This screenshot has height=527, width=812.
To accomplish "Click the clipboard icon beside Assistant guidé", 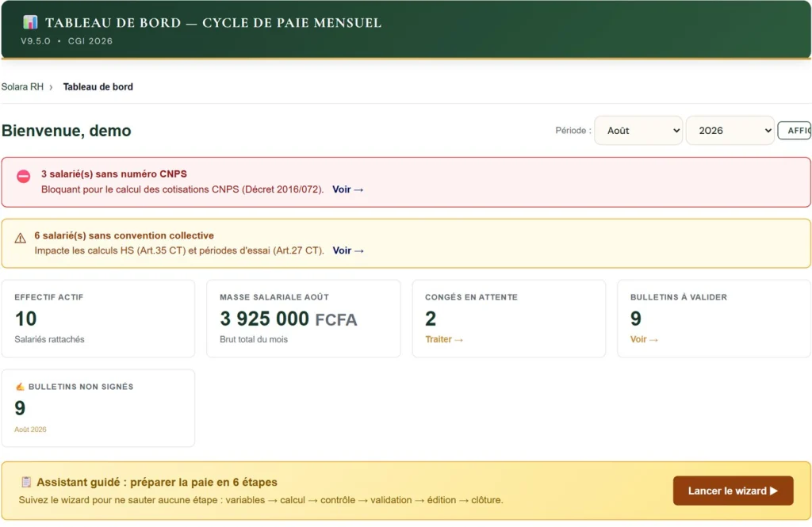I will 26,482.
